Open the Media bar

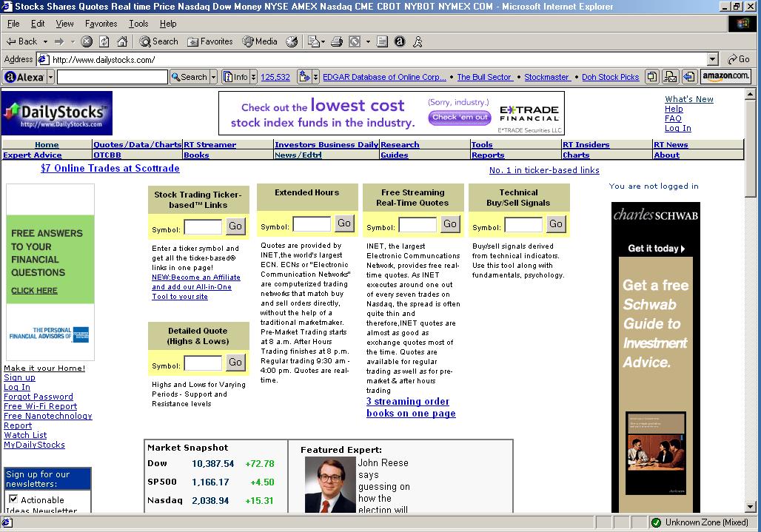pyautogui.click(x=260, y=41)
